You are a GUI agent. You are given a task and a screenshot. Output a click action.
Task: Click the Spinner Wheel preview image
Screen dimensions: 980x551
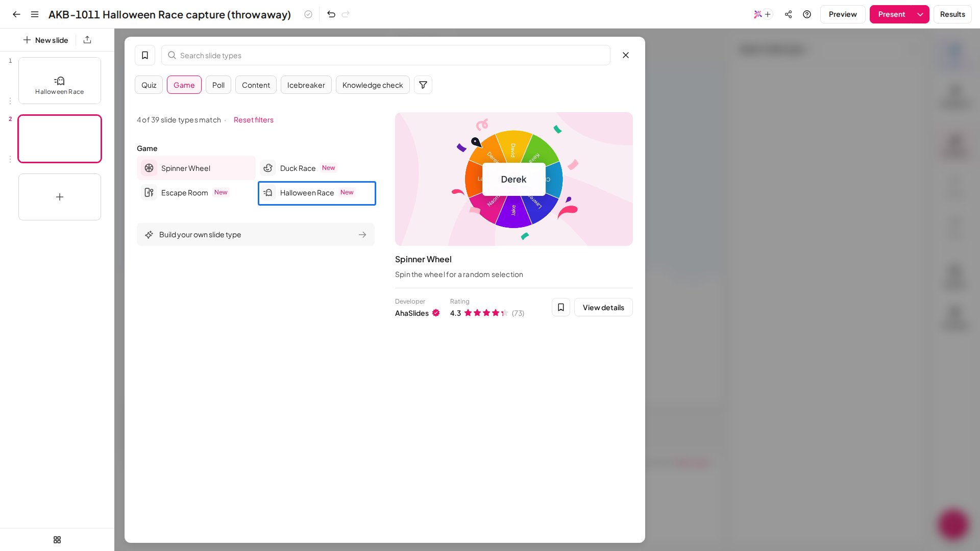514,179
